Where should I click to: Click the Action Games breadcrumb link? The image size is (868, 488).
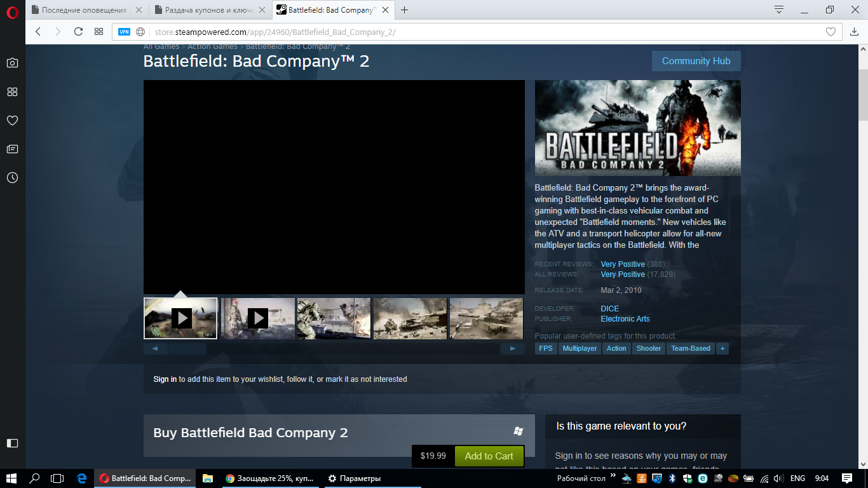(212, 46)
